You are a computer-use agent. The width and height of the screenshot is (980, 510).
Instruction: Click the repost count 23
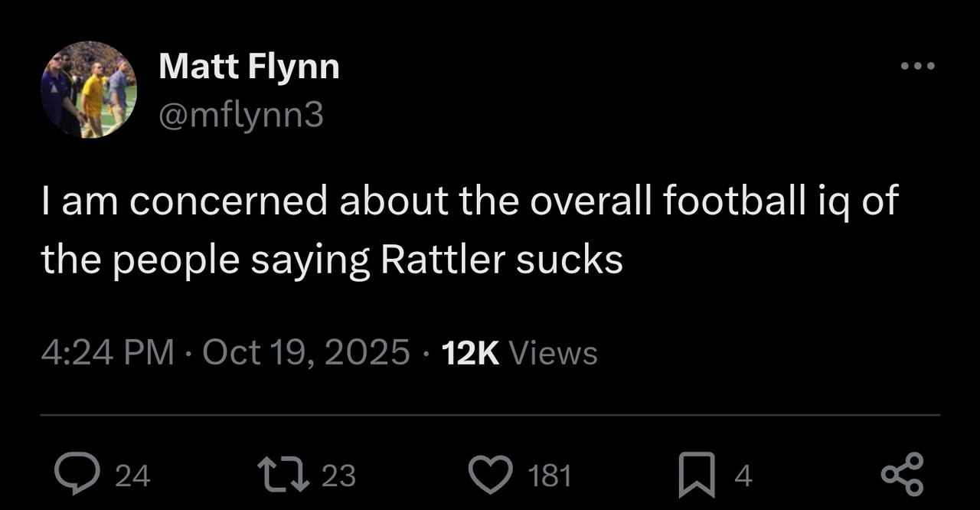[338, 476]
